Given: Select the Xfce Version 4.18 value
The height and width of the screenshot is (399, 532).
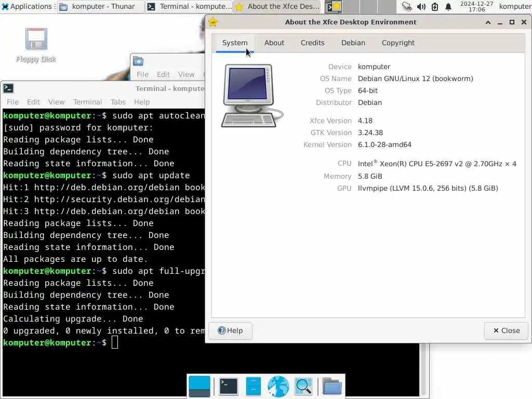Looking at the screenshot, I should 365,121.
